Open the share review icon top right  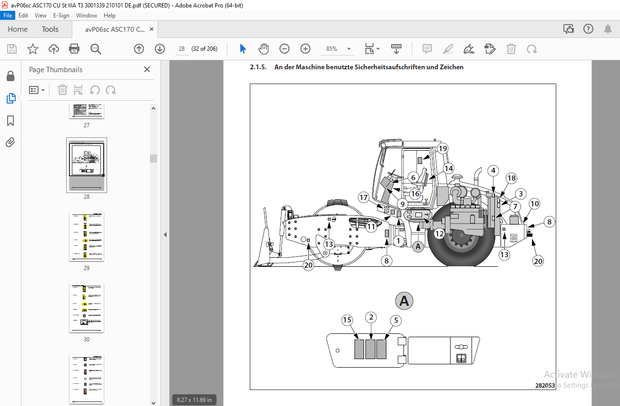pyautogui.click(x=568, y=29)
